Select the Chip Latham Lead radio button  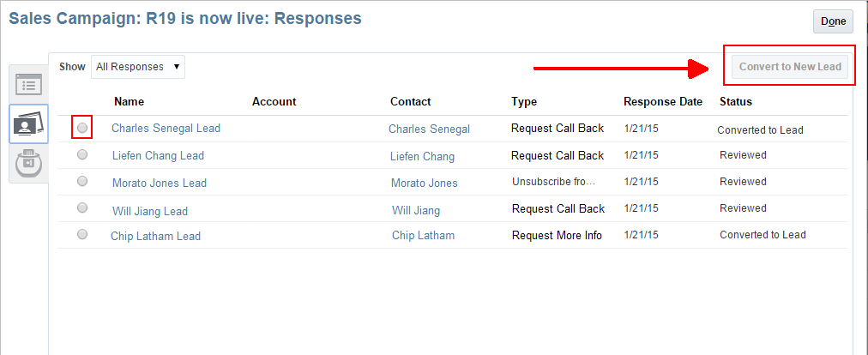pos(82,234)
